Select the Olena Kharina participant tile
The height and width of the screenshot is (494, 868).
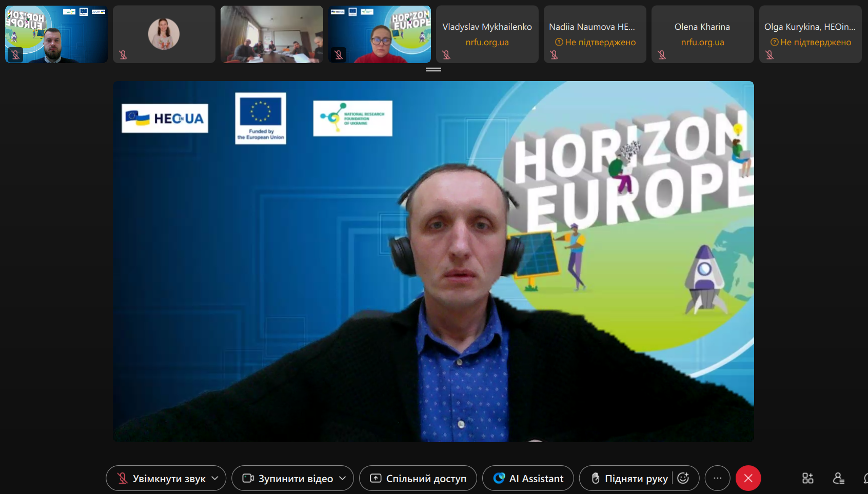702,34
